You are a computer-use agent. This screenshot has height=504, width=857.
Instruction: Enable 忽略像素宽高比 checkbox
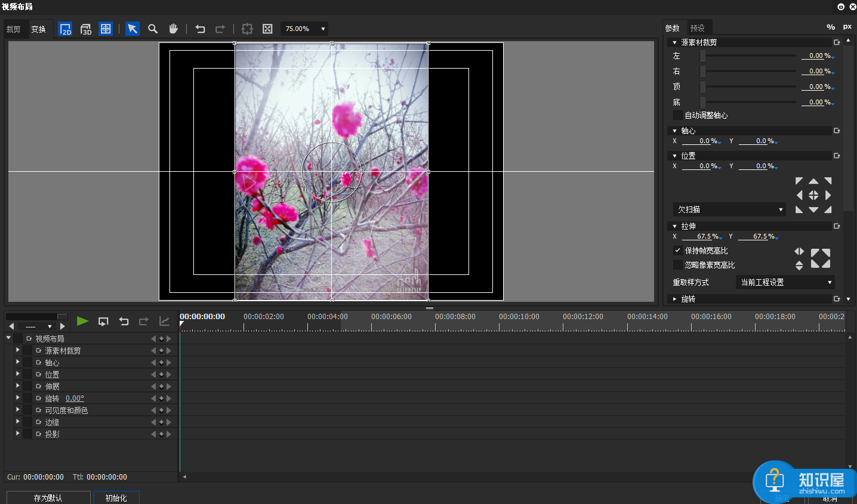677,265
